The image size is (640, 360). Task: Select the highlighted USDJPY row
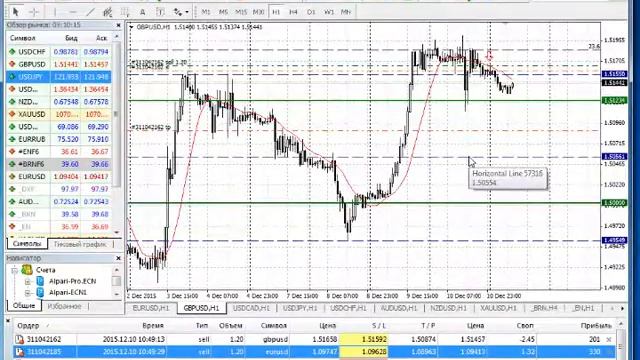pyautogui.click(x=59, y=77)
